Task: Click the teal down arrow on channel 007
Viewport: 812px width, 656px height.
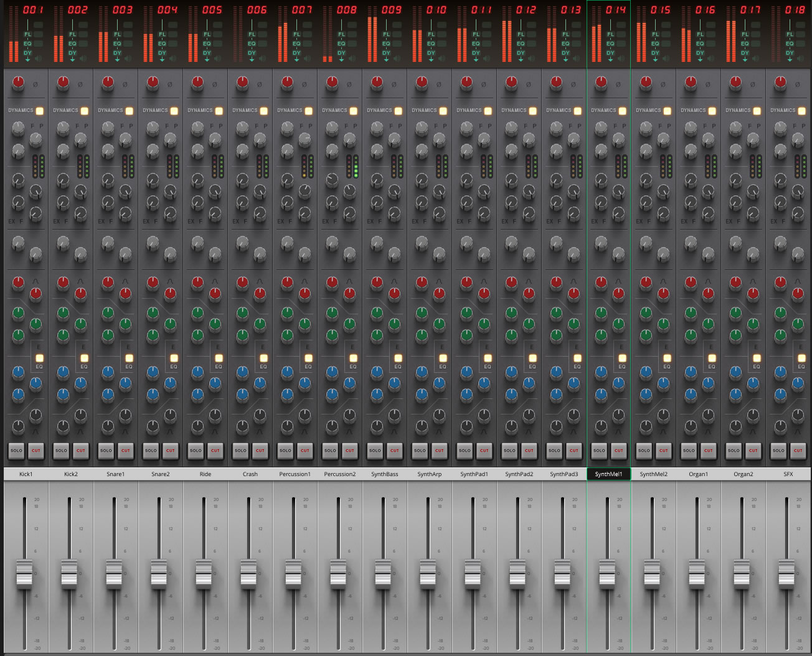Action: pos(296,59)
